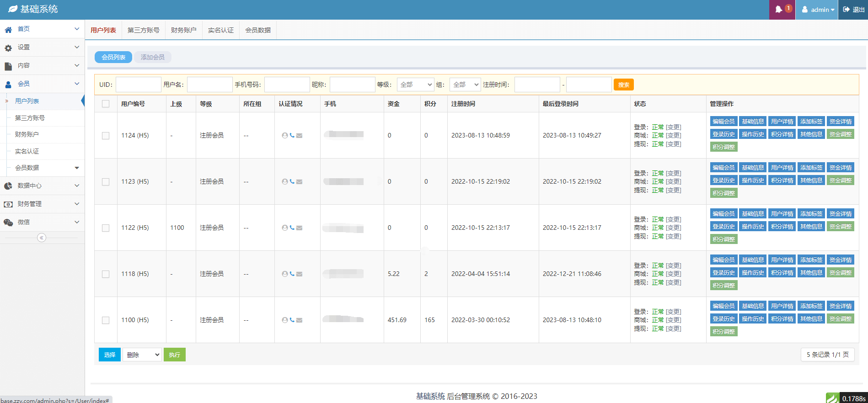
Task: Click the settings gear icon in sidebar
Action: click(8, 48)
